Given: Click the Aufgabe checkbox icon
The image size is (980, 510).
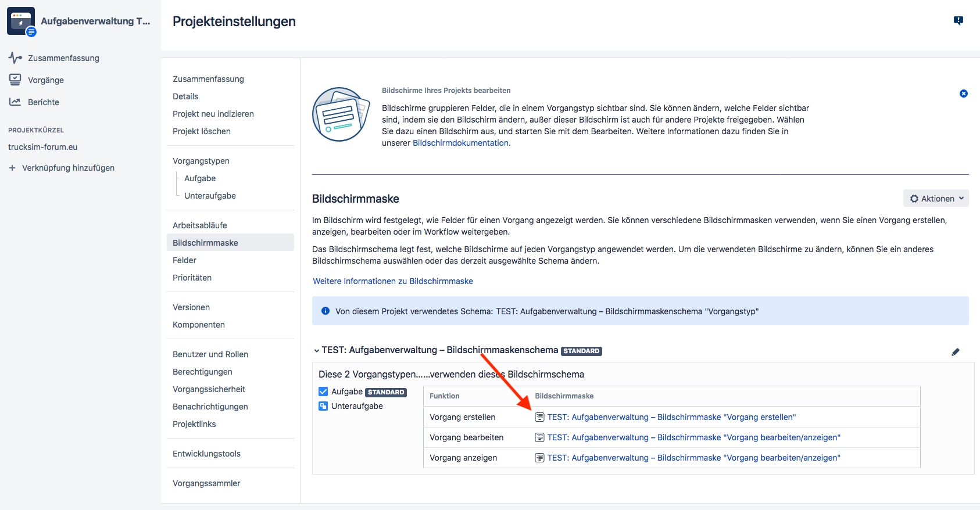Looking at the screenshot, I should pos(323,392).
